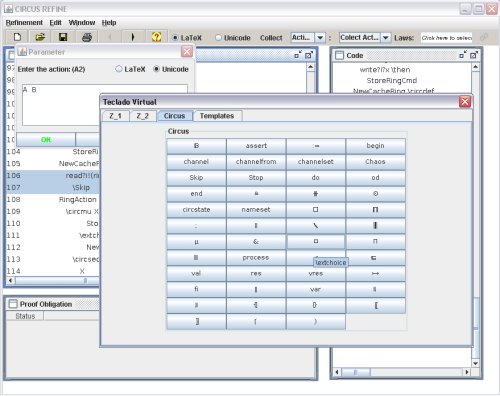Save with the floppy disk icon
Viewport: 500px width, 396px height.
click(x=63, y=37)
